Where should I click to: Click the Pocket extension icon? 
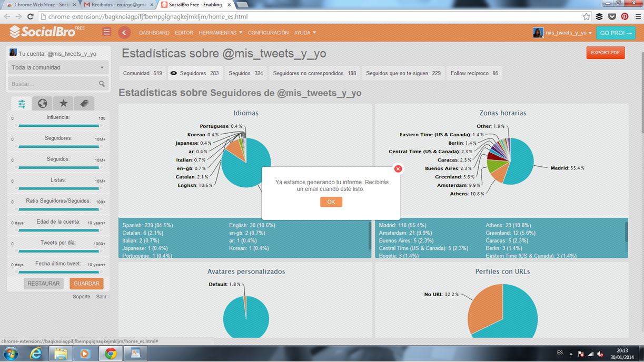[x=612, y=16]
